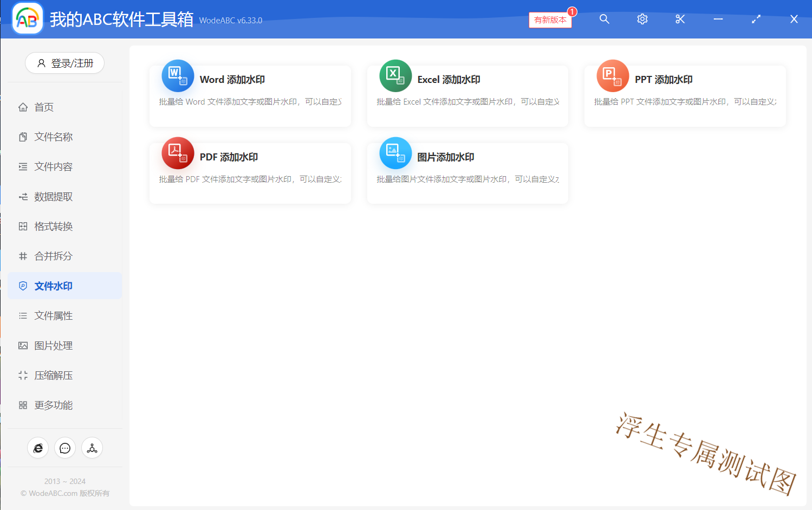Open 格式转换 sidebar section

coord(53,227)
